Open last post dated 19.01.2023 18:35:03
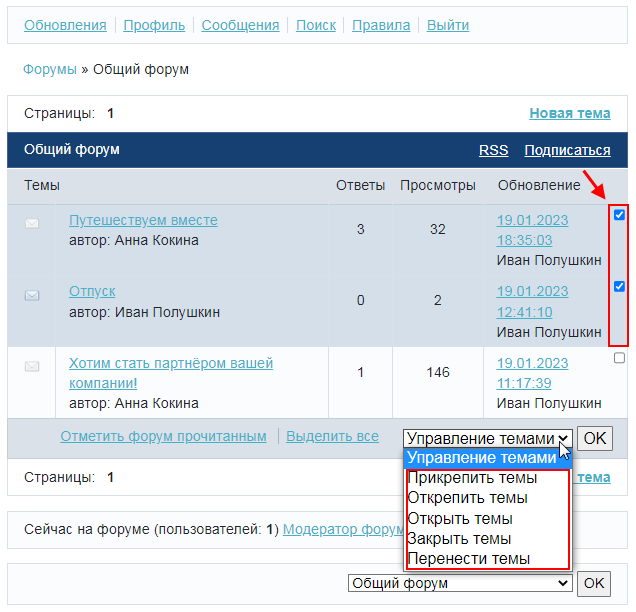Screen dimensions: 636x612 click(x=532, y=230)
